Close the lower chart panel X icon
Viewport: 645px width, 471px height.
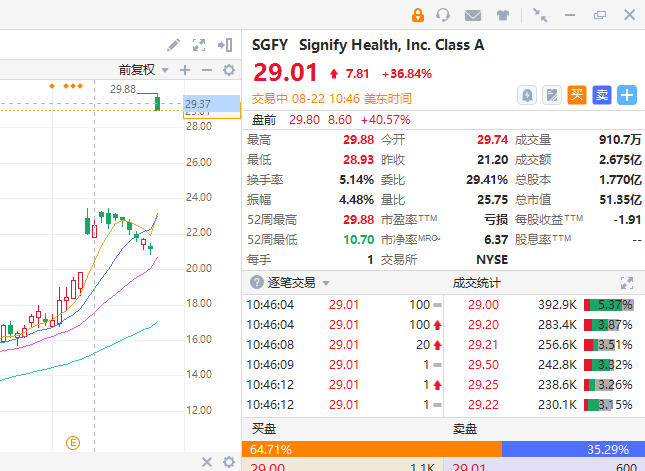pos(207,462)
